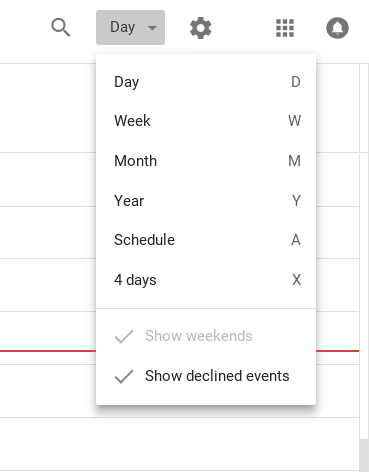Image resolution: width=369 pixels, height=472 pixels.
Task: Pick the 4 days view
Action: 206,280
